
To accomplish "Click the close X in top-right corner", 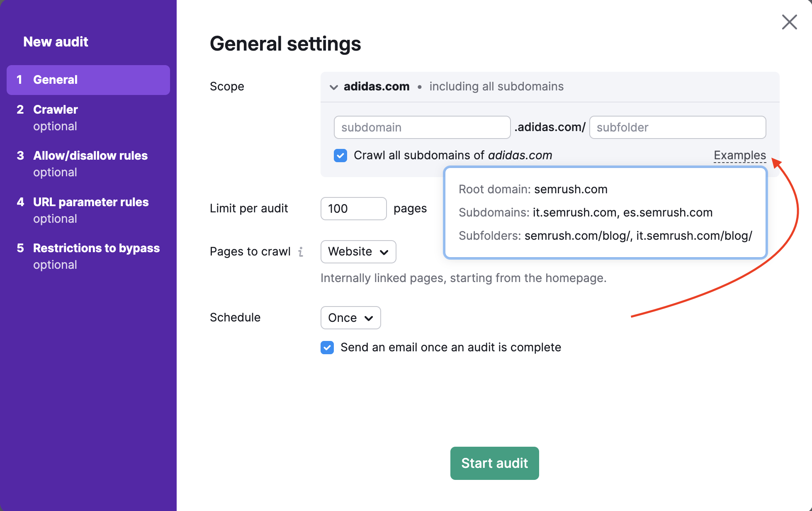I will (789, 22).
